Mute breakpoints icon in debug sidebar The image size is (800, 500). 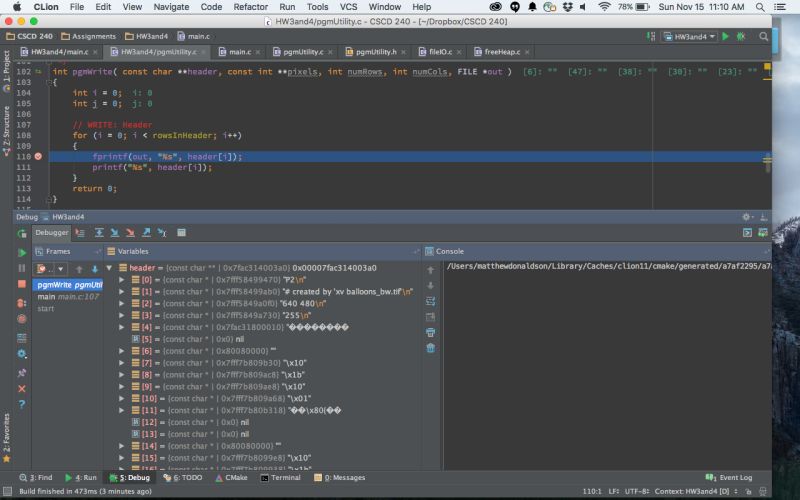(x=22, y=319)
